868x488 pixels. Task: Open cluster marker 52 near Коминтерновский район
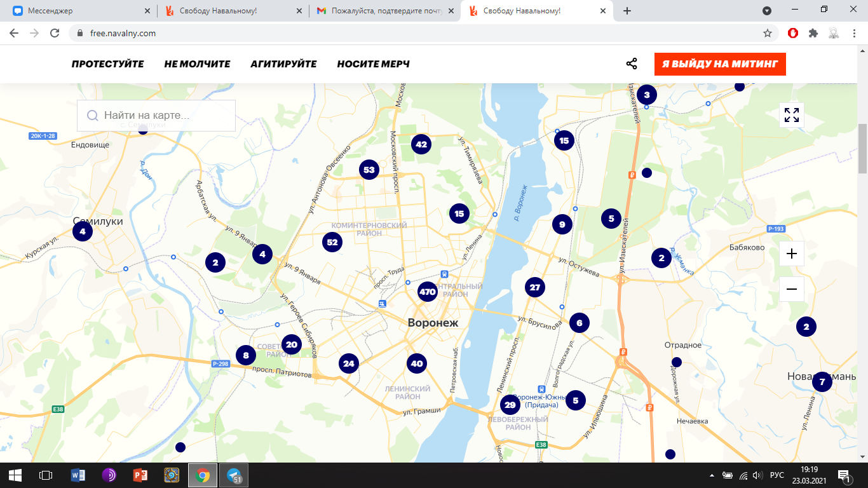click(x=332, y=242)
